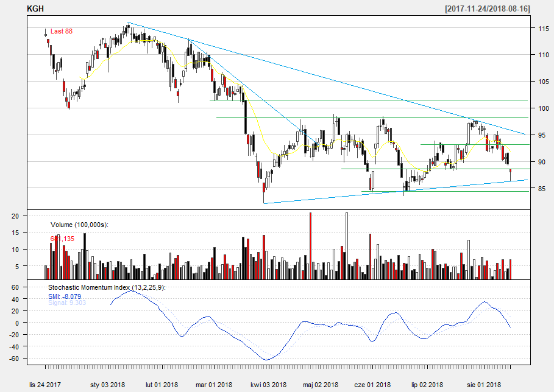Click SMI axis label 40
Screen dimensions: 554x392
[x=15, y=299]
